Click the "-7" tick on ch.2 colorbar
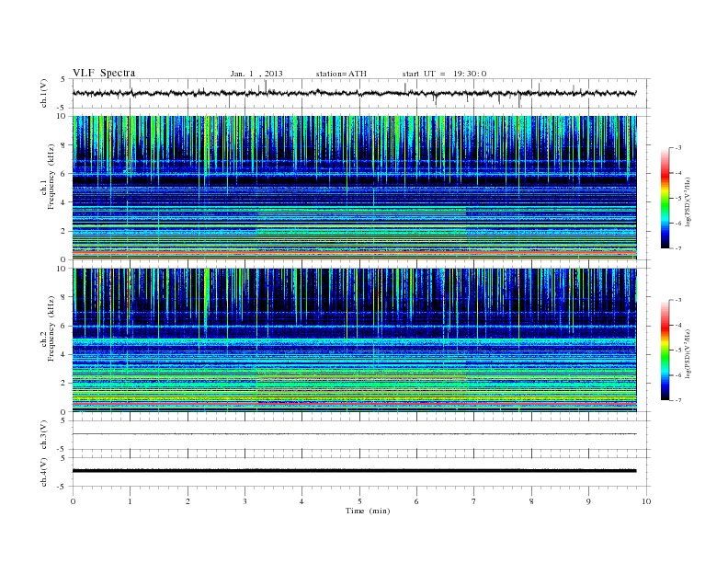Viewport: 728px width, 563px height. pos(677,400)
